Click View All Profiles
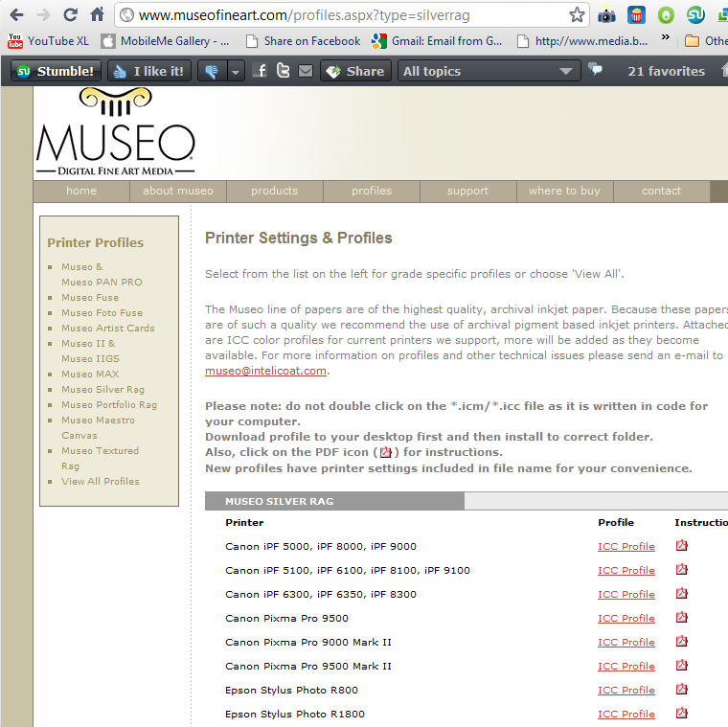Image resolution: width=728 pixels, height=727 pixels. [101, 482]
